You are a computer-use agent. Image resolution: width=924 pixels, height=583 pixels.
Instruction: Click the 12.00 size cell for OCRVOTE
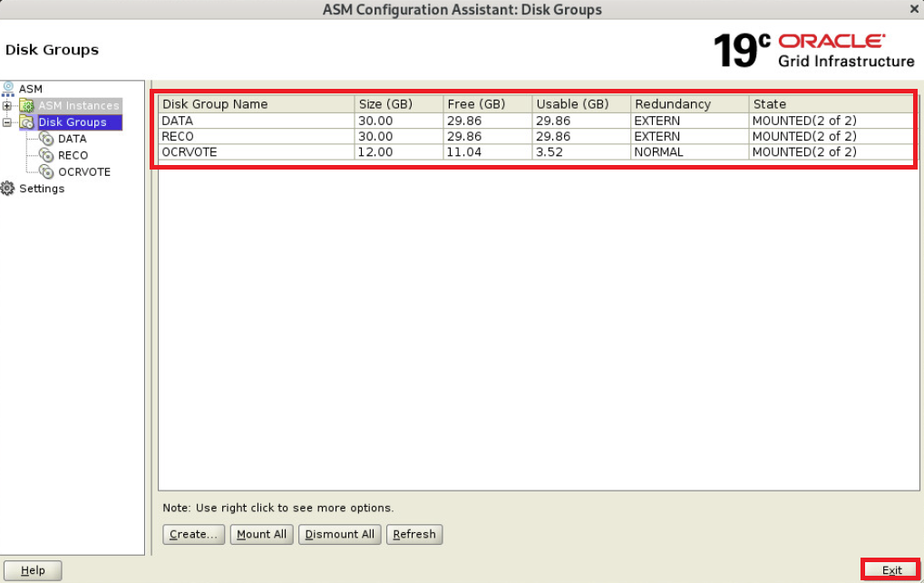[399, 152]
